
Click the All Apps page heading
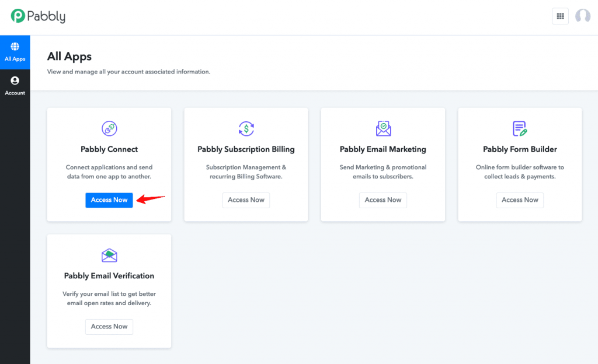pyautogui.click(x=69, y=57)
